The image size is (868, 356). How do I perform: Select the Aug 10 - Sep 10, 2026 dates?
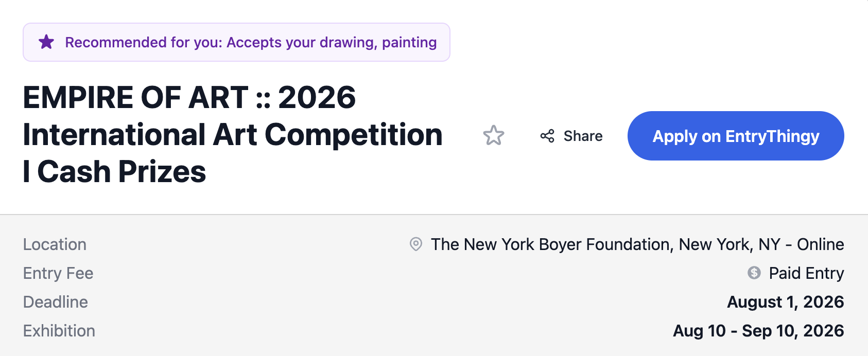[758, 331]
